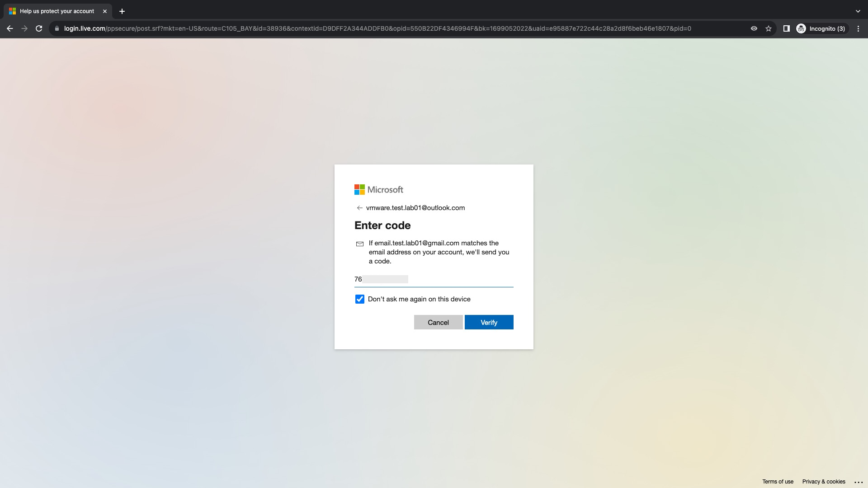Screen dimensions: 868x488
Task: Click the email envelope icon beside the code message
Action: pos(360,244)
